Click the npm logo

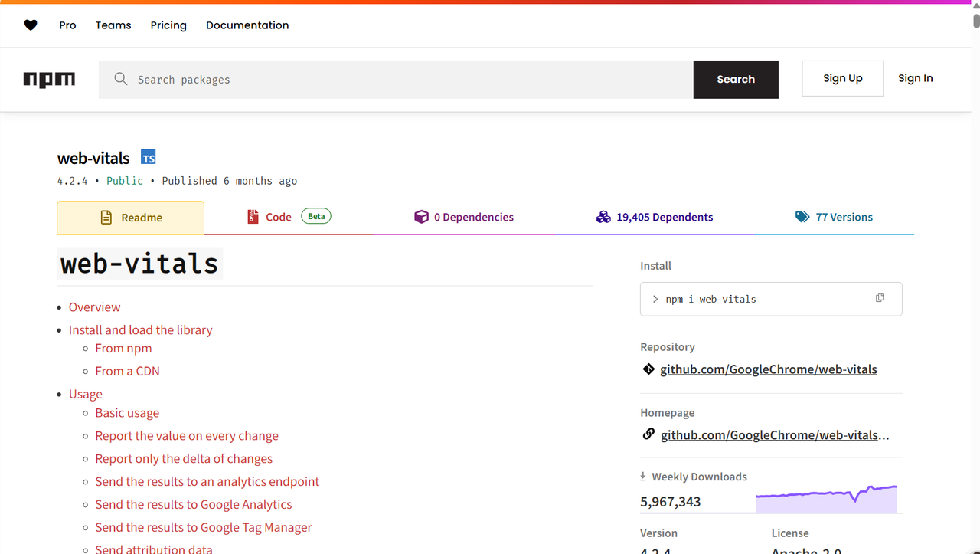coord(49,80)
